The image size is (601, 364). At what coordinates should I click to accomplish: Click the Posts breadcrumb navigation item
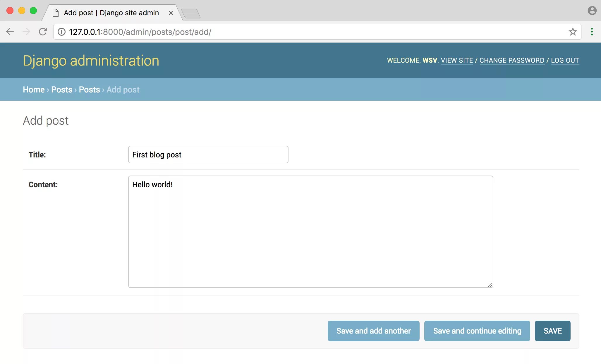61,89
